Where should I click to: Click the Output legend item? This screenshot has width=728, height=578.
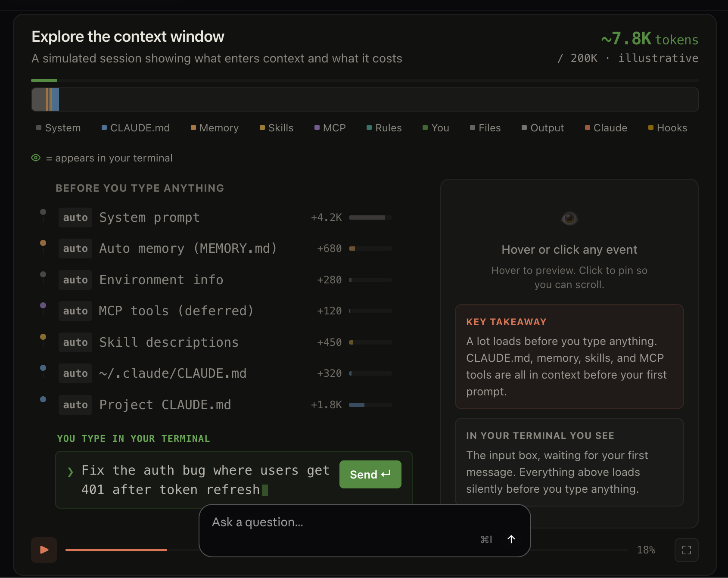click(x=543, y=128)
